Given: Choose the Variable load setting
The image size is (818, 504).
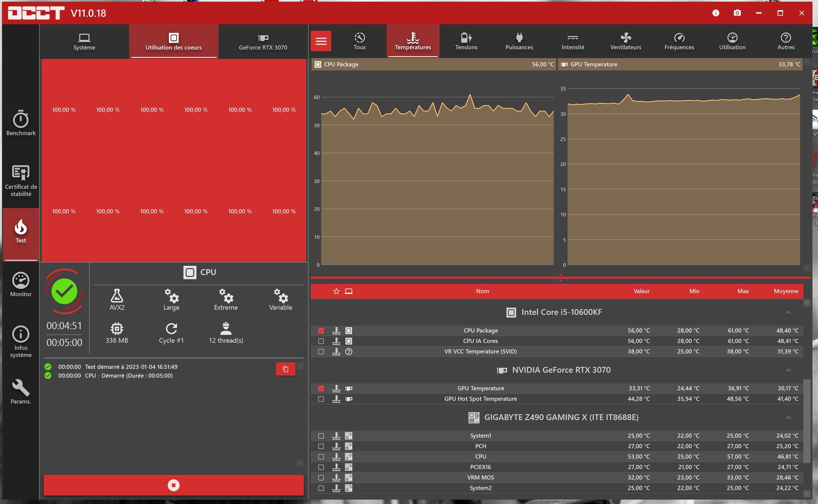Looking at the screenshot, I should [280, 300].
